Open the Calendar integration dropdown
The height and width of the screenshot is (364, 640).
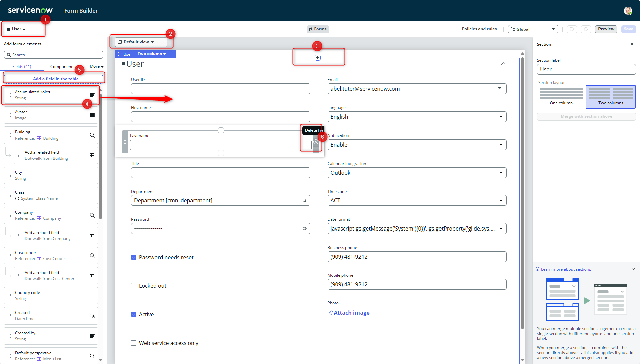click(417, 173)
